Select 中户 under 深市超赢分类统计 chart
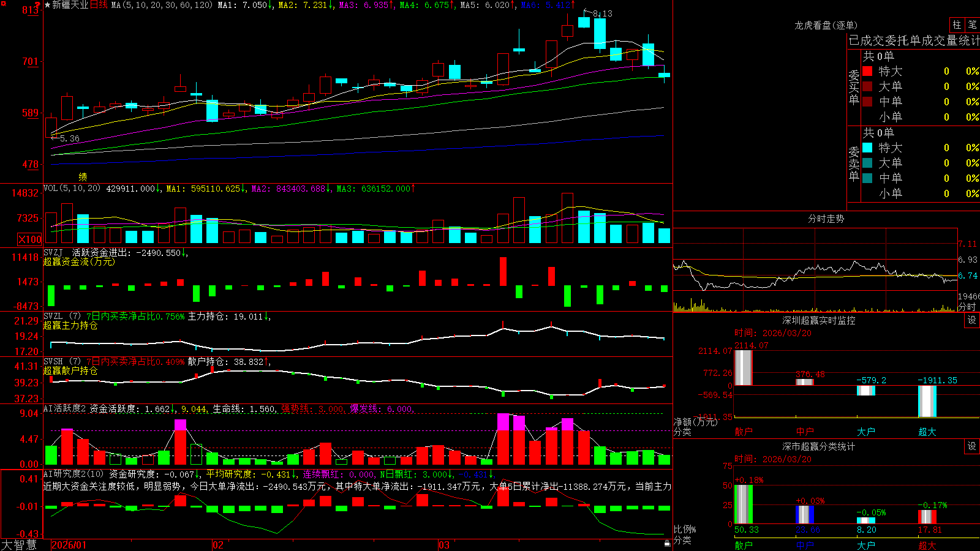This screenshot has width=980, height=551. point(805,545)
